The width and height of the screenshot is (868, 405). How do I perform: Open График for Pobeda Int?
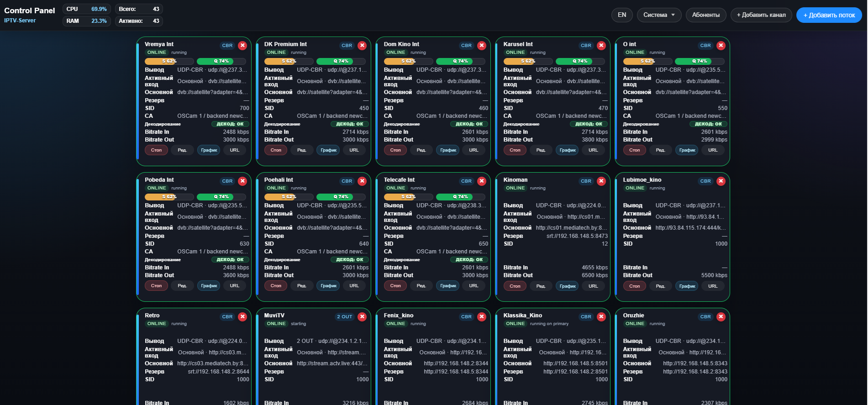tap(209, 286)
